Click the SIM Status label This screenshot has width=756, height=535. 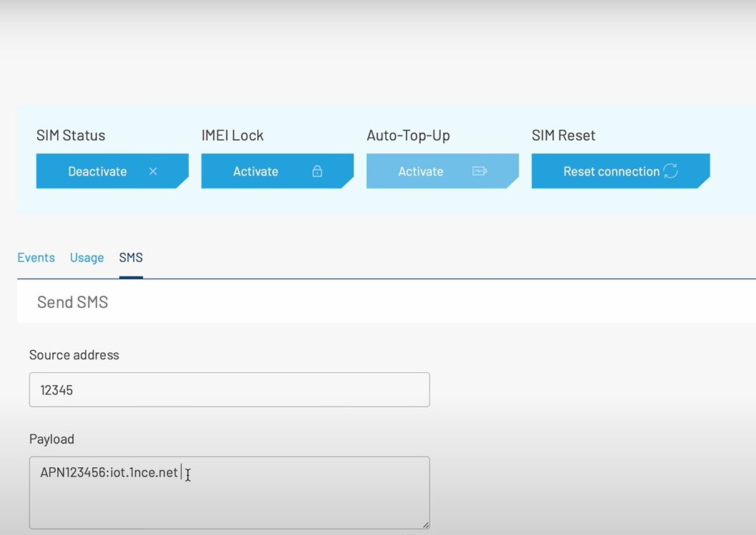click(71, 136)
